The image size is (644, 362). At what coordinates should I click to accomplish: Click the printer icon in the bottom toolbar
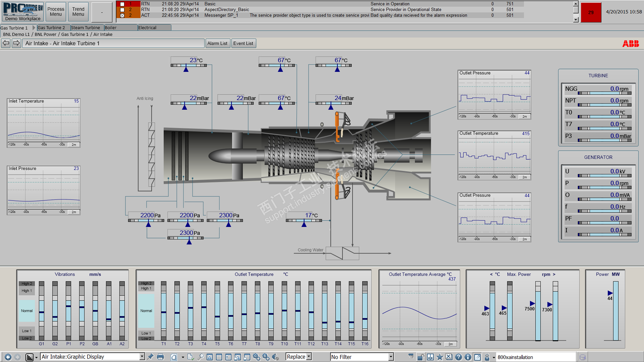point(160,357)
